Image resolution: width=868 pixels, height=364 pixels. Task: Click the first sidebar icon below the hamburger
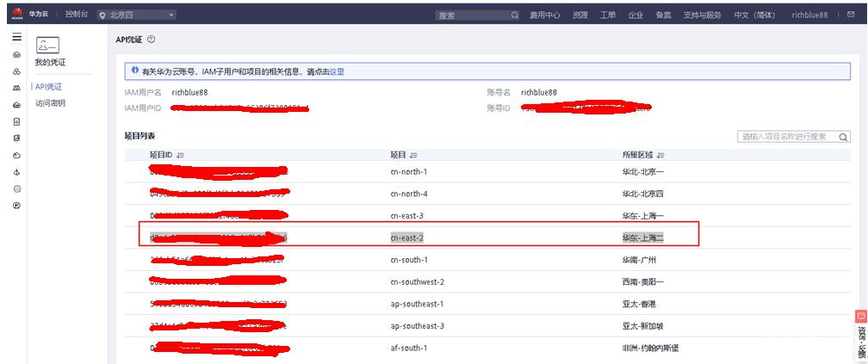(16, 55)
